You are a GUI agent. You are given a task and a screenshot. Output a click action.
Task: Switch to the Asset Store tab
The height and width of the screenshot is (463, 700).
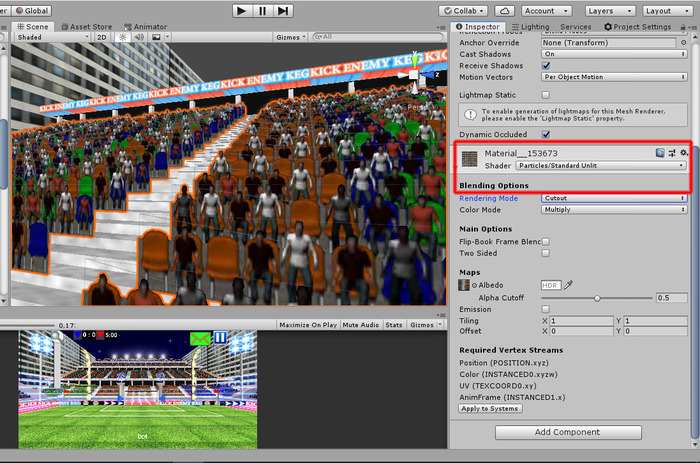coord(87,27)
